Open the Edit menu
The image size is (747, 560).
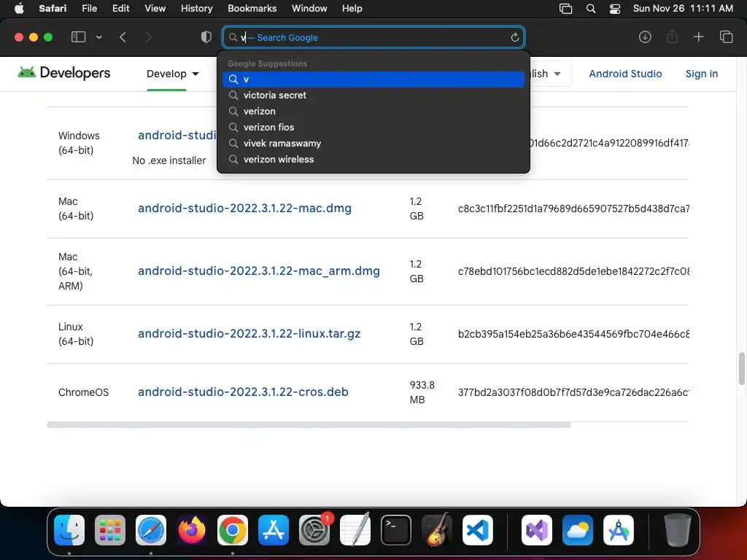[x=120, y=9]
